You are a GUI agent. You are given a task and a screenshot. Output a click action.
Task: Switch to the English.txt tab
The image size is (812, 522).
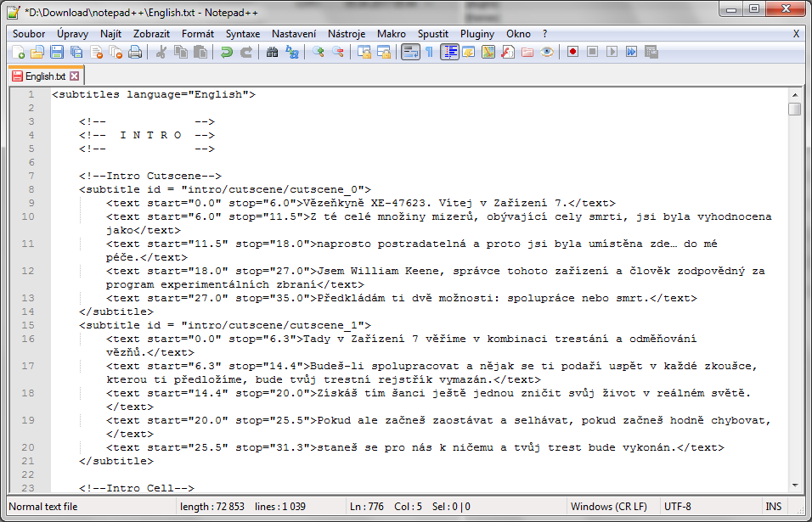point(44,76)
